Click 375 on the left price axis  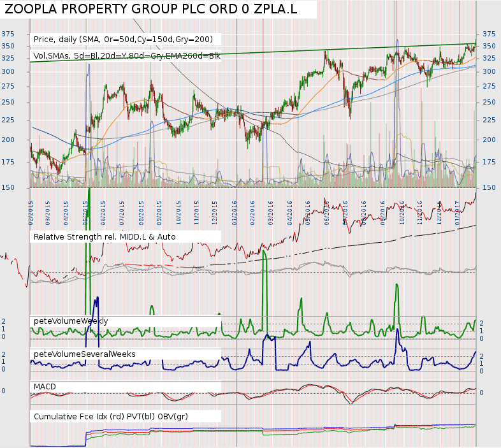coord(8,34)
